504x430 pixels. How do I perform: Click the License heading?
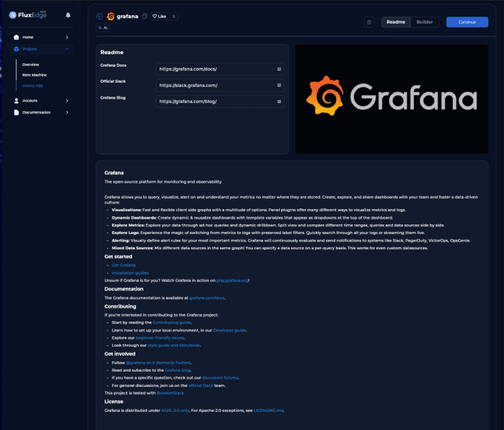[x=114, y=402]
